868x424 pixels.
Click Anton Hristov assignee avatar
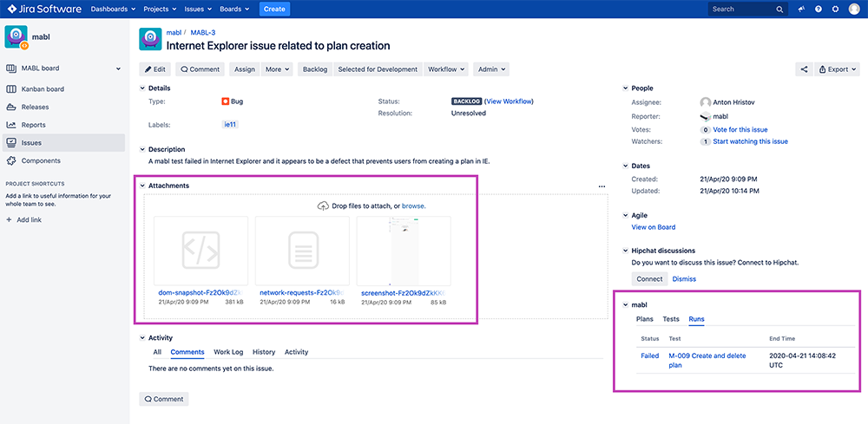click(705, 102)
